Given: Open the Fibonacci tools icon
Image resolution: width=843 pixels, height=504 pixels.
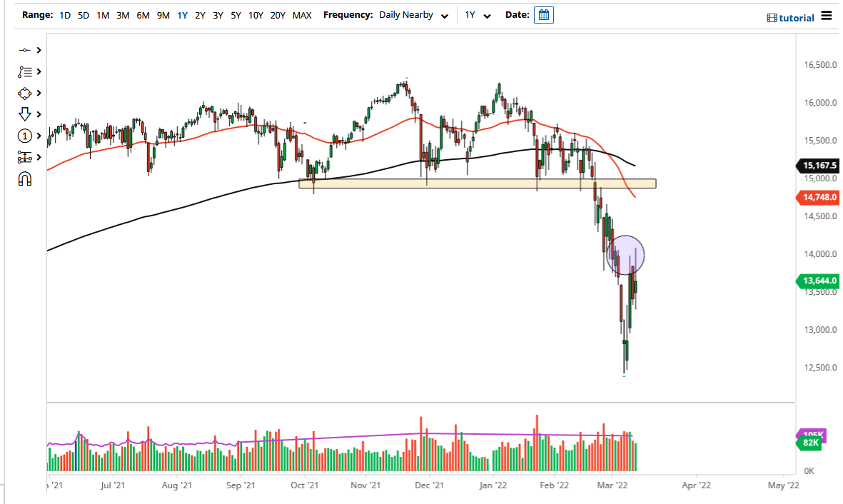Looking at the screenshot, I should tap(24, 71).
